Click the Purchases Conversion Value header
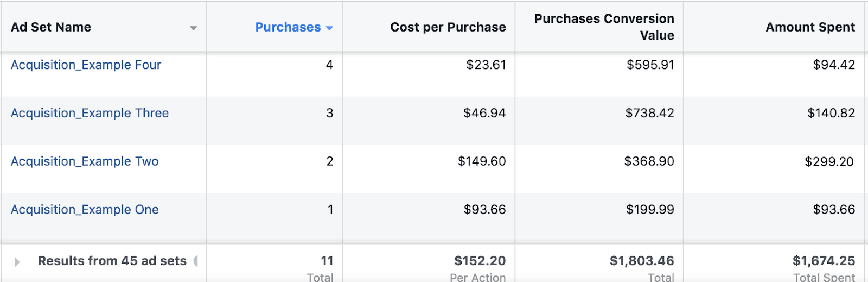Image resolution: width=868 pixels, height=282 pixels. tap(604, 27)
